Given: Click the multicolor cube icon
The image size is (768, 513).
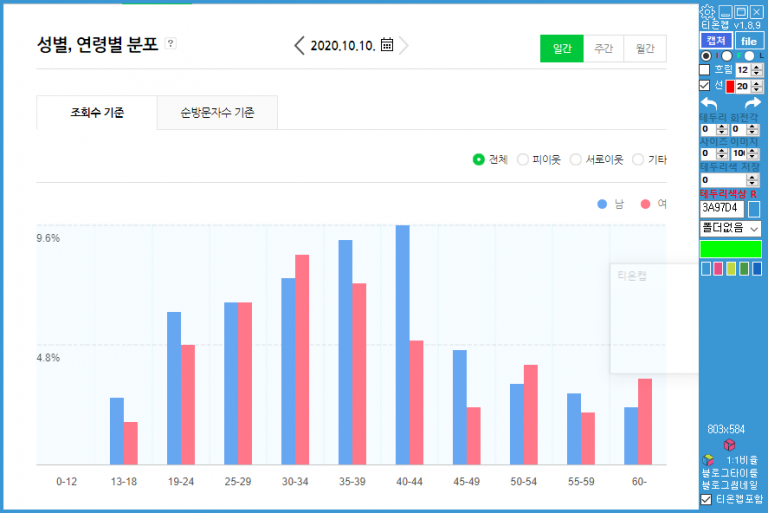Looking at the screenshot, I should click(x=707, y=459).
